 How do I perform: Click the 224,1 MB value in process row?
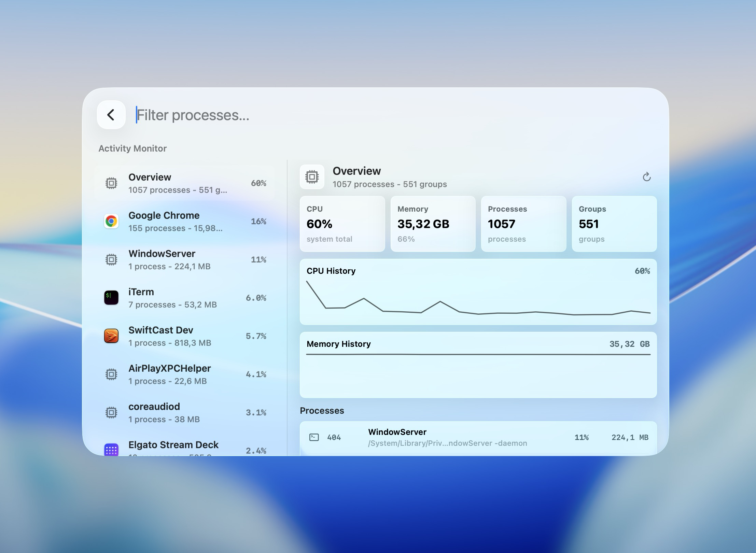coord(630,437)
